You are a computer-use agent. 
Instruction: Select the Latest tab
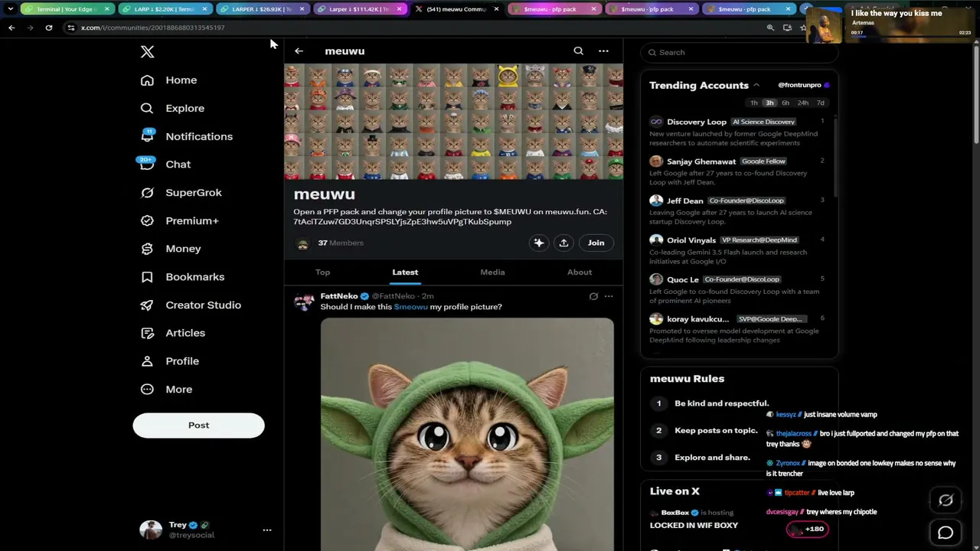pos(405,272)
